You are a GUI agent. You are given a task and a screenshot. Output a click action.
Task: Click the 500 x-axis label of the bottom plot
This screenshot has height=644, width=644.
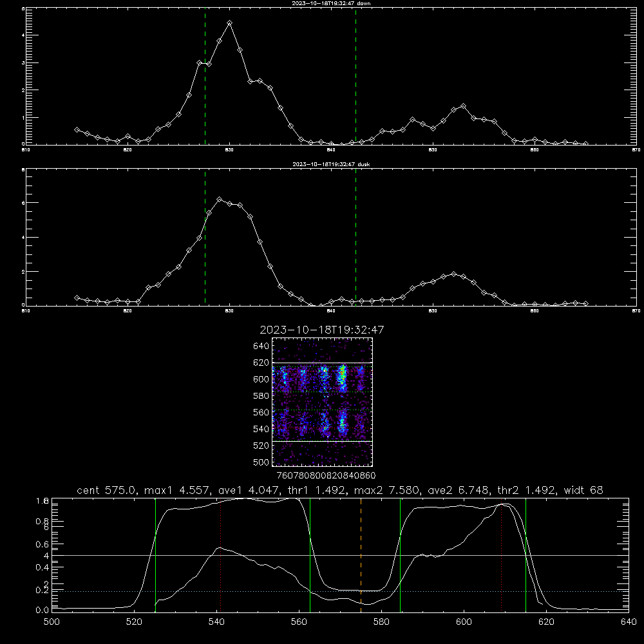pos(52,622)
